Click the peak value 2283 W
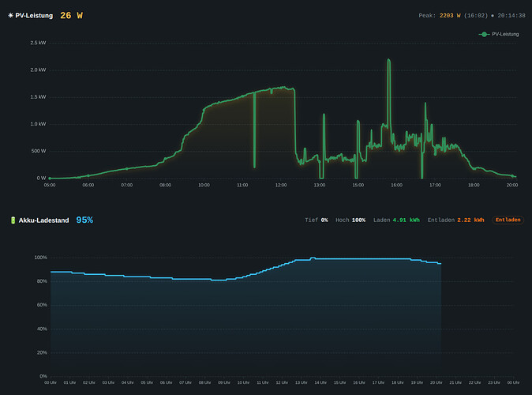Screen dimensions: 532x395 pyautogui.click(x=450, y=16)
